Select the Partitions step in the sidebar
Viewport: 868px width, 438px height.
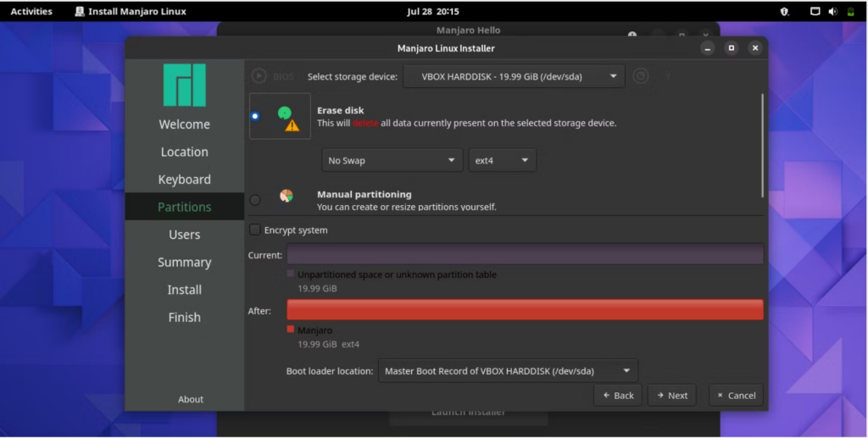[x=184, y=207]
